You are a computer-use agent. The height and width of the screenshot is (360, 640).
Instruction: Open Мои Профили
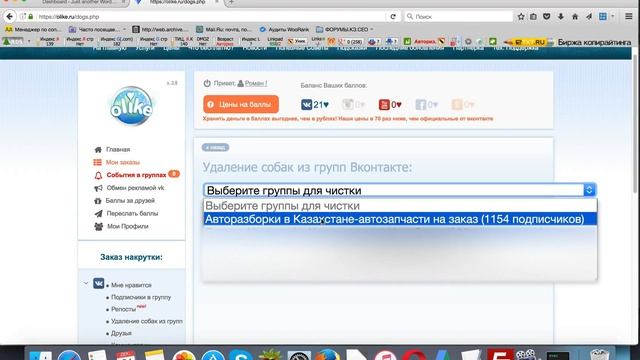[127, 226]
